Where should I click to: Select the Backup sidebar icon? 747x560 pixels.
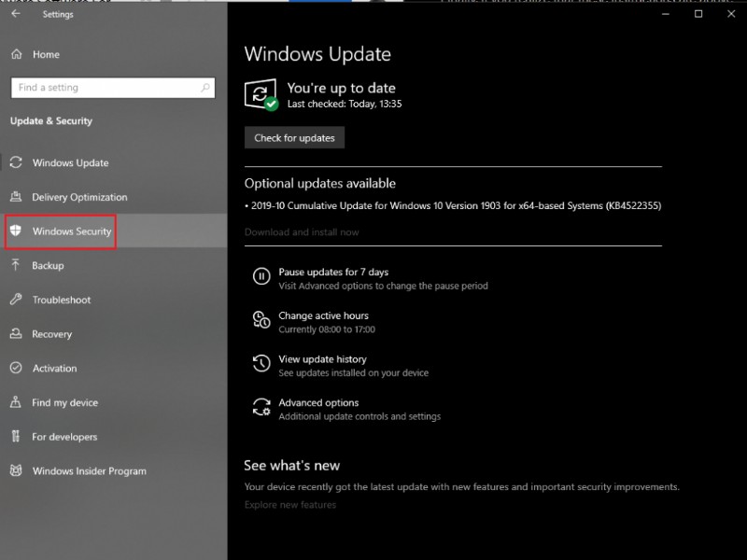point(16,265)
